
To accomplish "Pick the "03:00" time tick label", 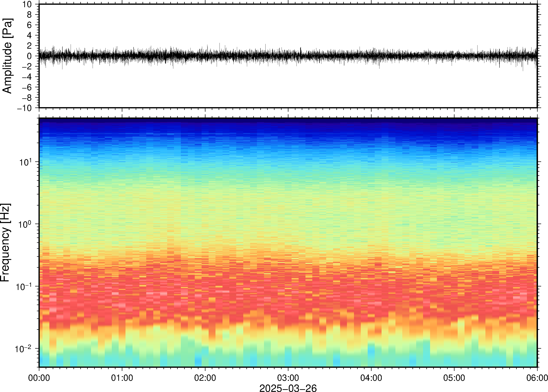I will (288, 378).
